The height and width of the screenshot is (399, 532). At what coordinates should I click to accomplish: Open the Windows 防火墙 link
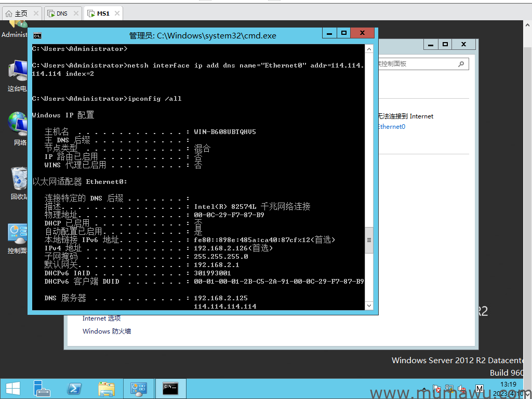click(x=107, y=331)
